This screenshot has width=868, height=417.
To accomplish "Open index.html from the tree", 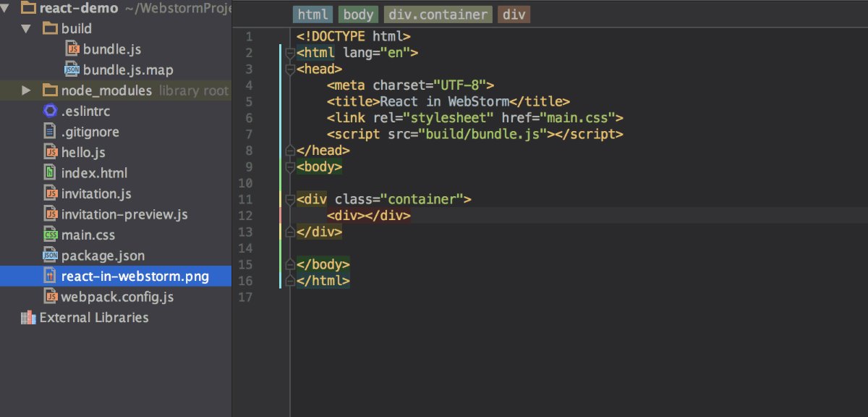I will 94,173.
